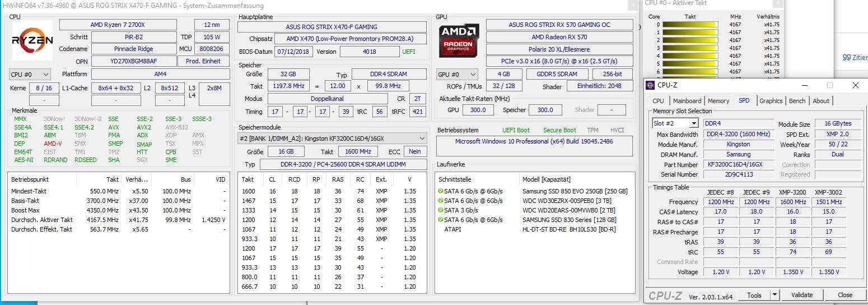Viewport: 868px width, 305px height.
Task: Open the Tools dropdown arrow in CPU-Z
Action: (x=774, y=295)
